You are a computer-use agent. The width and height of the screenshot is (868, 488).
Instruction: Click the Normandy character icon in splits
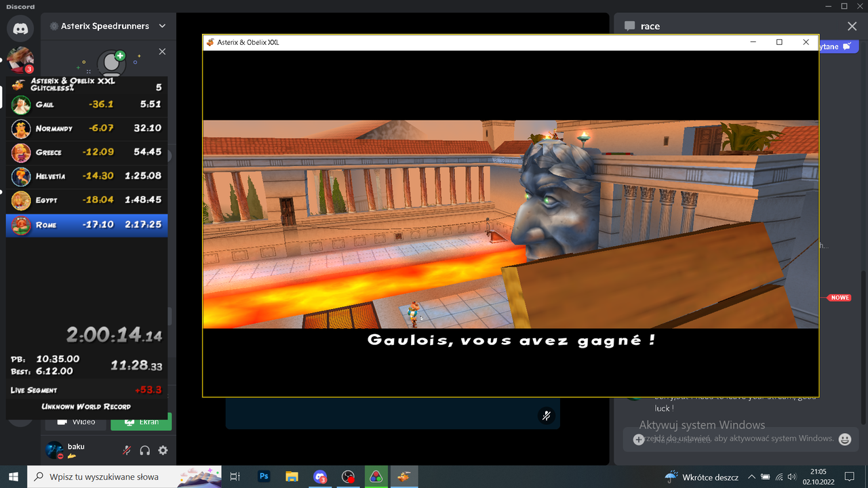pos(21,129)
